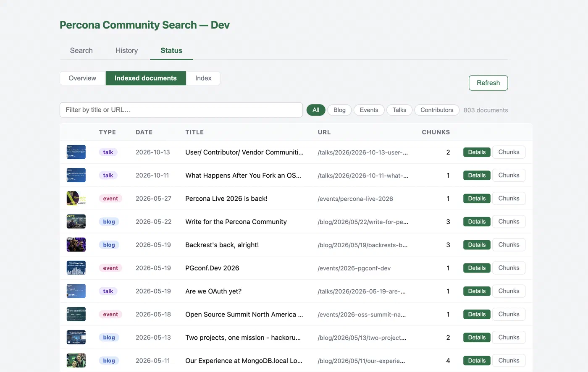View Details for Are we OAuth yet?
The width and height of the screenshot is (588, 372).
(477, 291)
